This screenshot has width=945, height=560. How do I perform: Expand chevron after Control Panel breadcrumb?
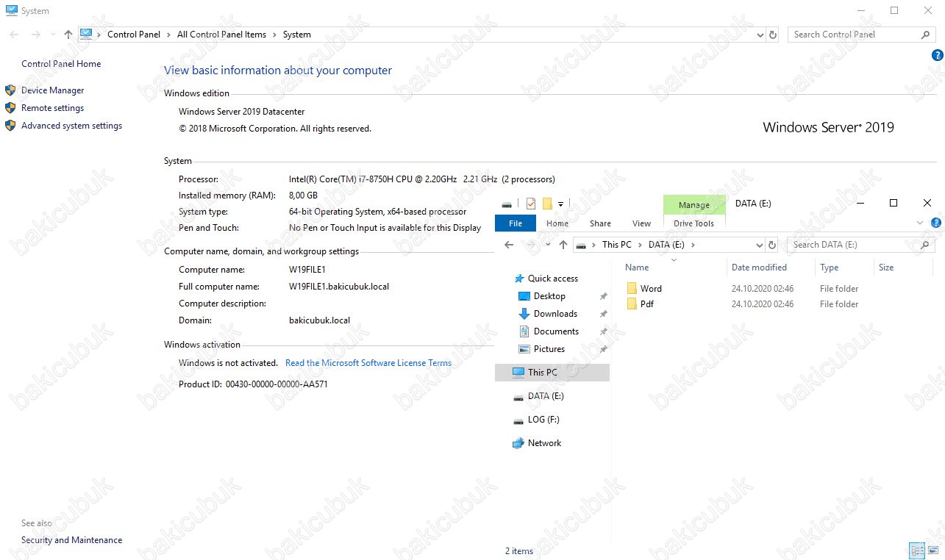[168, 35]
